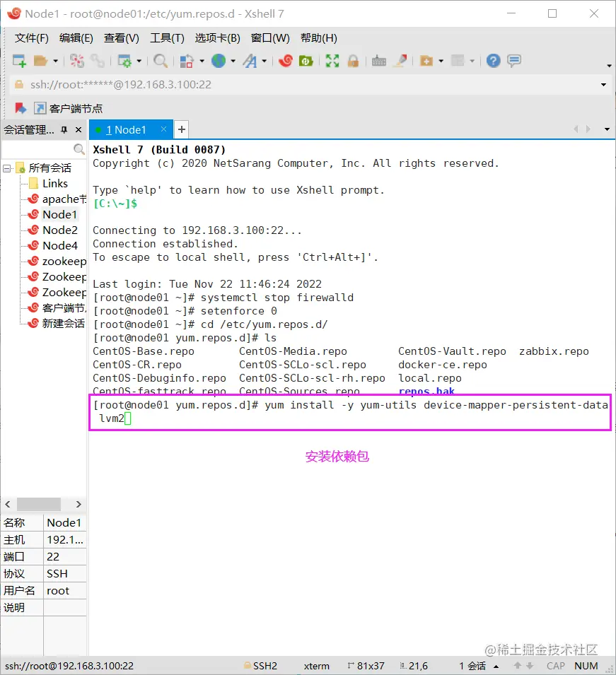Add a new tab with plus button
616x675 pixels.
pyautogui.click(x=182, y=129)
